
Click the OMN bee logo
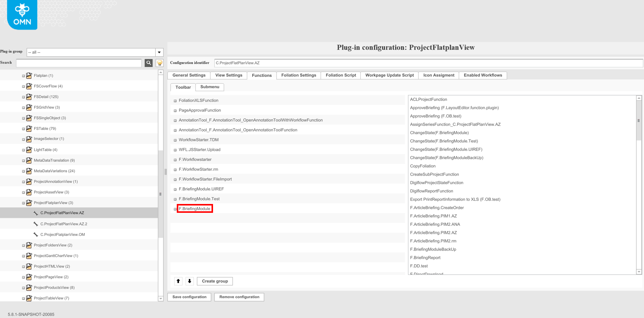[22, 14]
